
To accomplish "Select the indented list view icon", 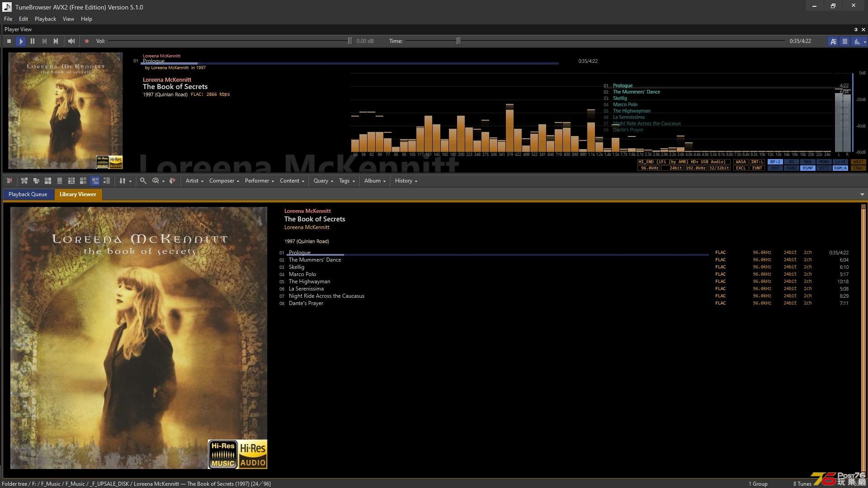I will pos(107,181).
